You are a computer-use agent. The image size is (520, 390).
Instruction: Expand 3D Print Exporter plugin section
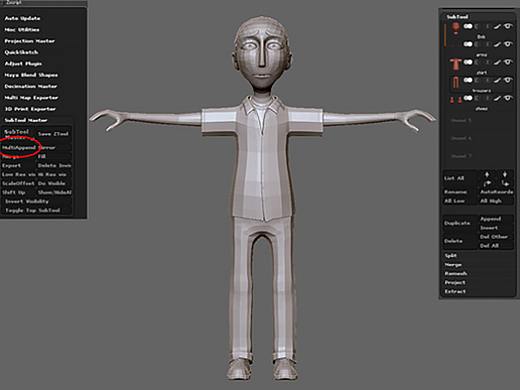point(30,109)
